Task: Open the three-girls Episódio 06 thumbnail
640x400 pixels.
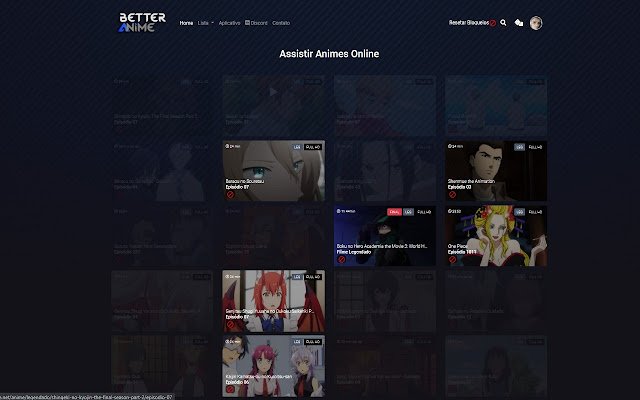Action: (274, 366)
